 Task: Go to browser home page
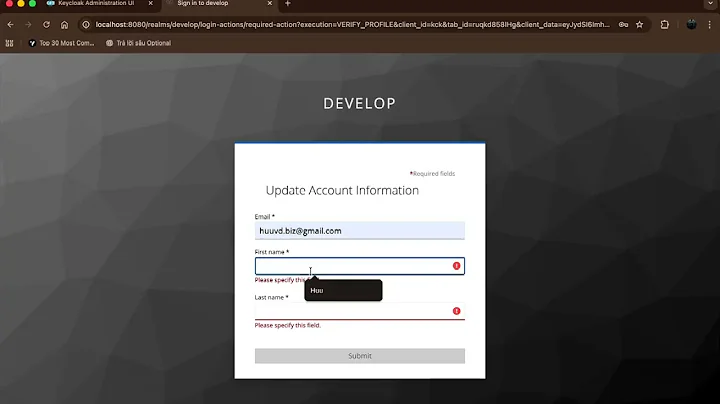pos(64,25)
